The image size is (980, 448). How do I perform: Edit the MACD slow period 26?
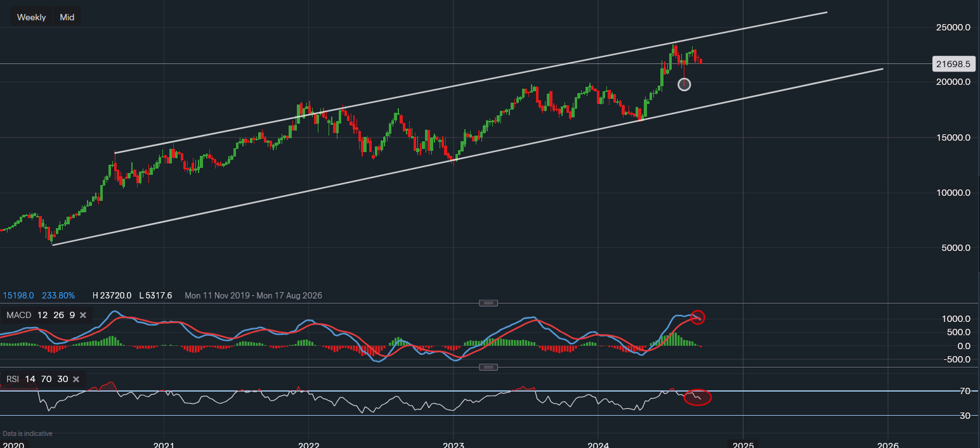point(57,315)
